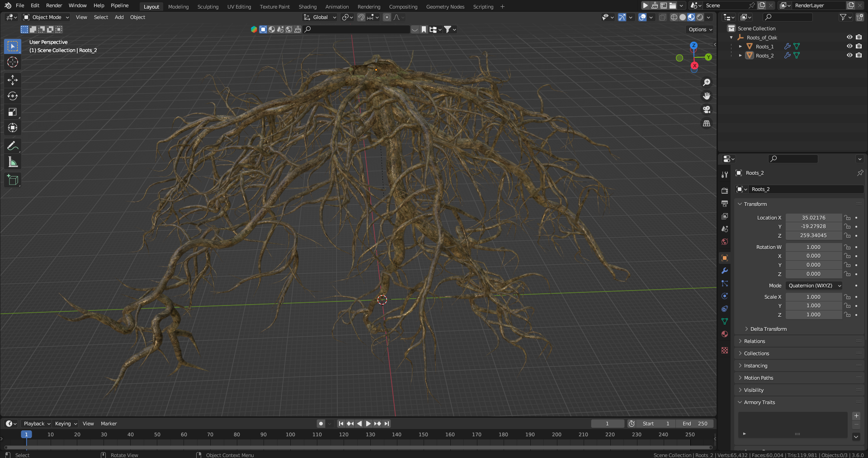
Task: Disable Roots_2 in renders
Action: coord(859,55)
